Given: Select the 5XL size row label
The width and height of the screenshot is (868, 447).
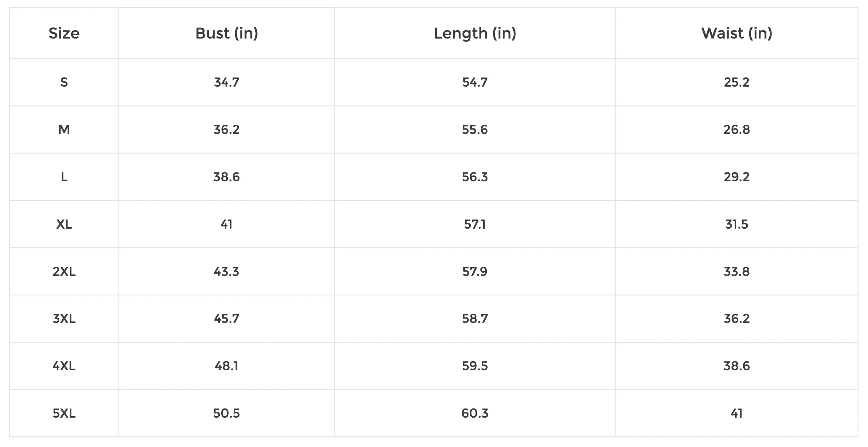Looking at the screenshot, I should coord(64,413).
